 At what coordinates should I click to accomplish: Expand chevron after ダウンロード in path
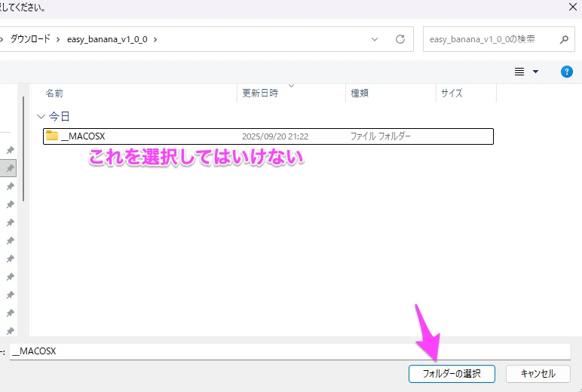(x=58, y=39)
